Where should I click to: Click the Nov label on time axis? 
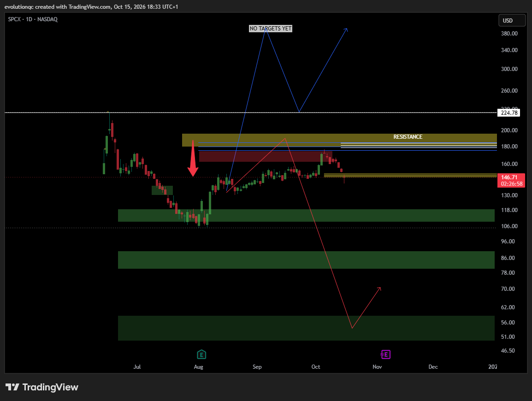coord(377,367)
